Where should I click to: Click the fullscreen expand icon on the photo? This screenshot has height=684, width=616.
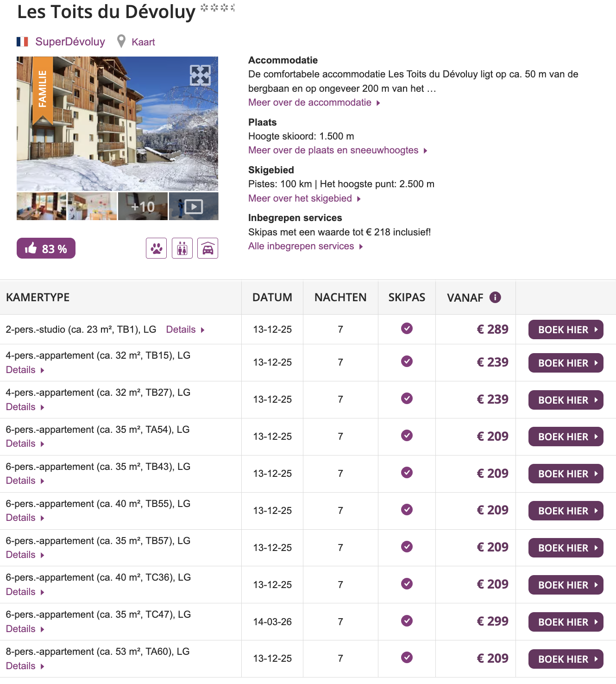tap(201, 75)
